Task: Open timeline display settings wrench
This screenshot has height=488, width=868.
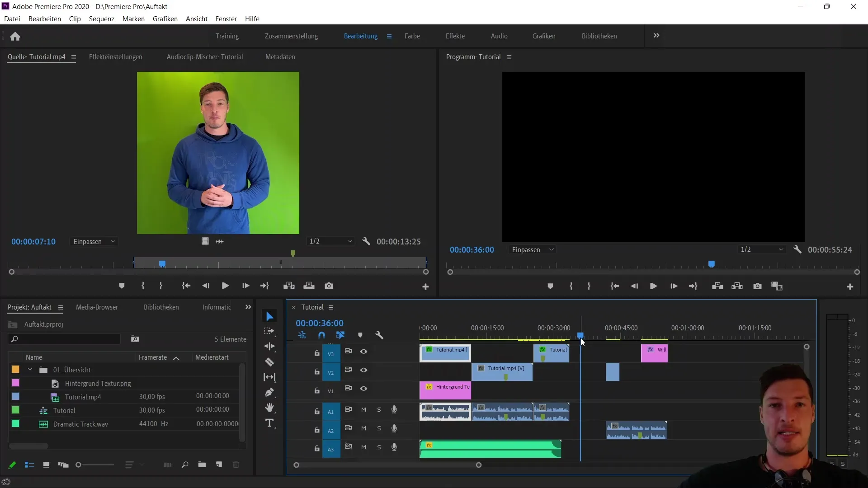Action: pyautogui.click(x=379, y=335)
